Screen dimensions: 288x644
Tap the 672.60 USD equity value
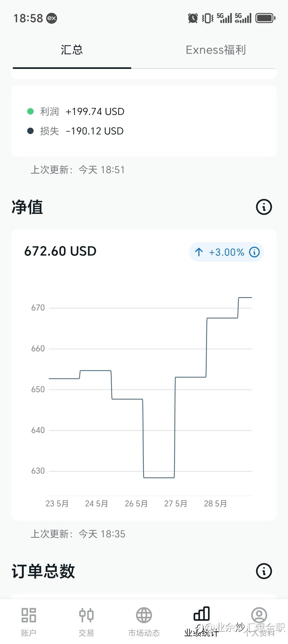click(x=60, y=251)
